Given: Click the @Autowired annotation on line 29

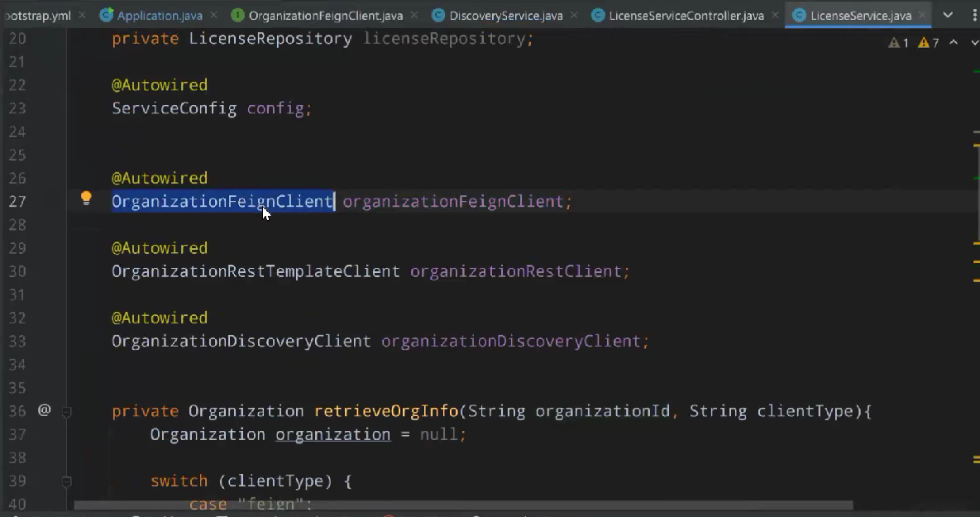Looking at the screenshot, I should pos(160,248).
